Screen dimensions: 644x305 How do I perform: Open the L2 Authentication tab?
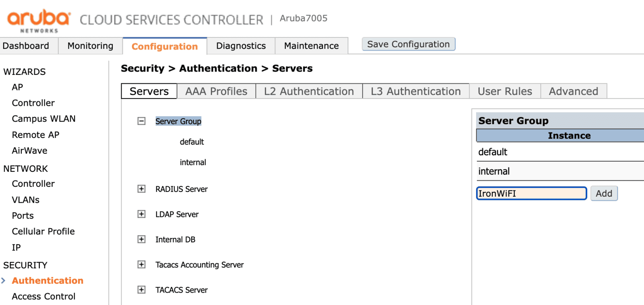tap(309, 91)
